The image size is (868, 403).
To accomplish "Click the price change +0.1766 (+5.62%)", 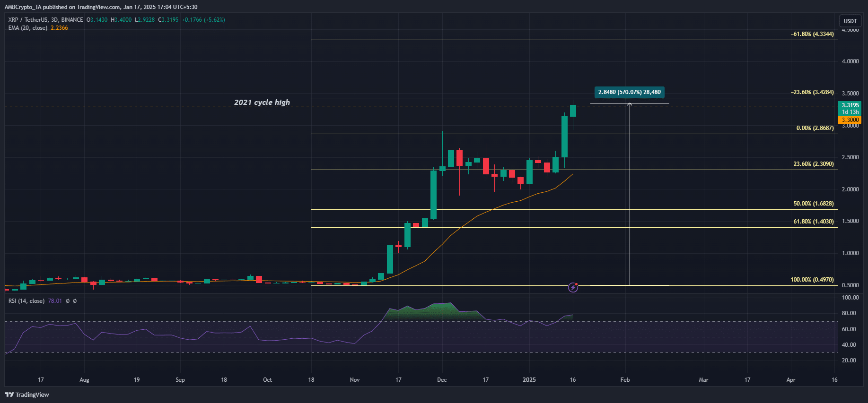I will coord(203,20).
